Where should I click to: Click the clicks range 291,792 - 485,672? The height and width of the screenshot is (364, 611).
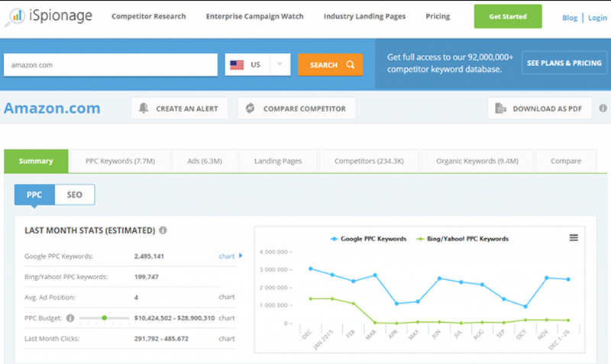(161, 339)
